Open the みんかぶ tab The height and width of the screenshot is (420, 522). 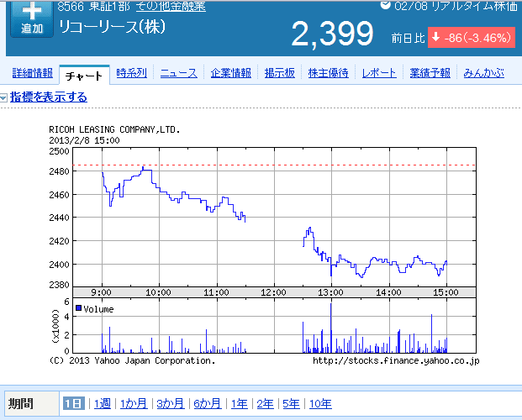point(484,73)
